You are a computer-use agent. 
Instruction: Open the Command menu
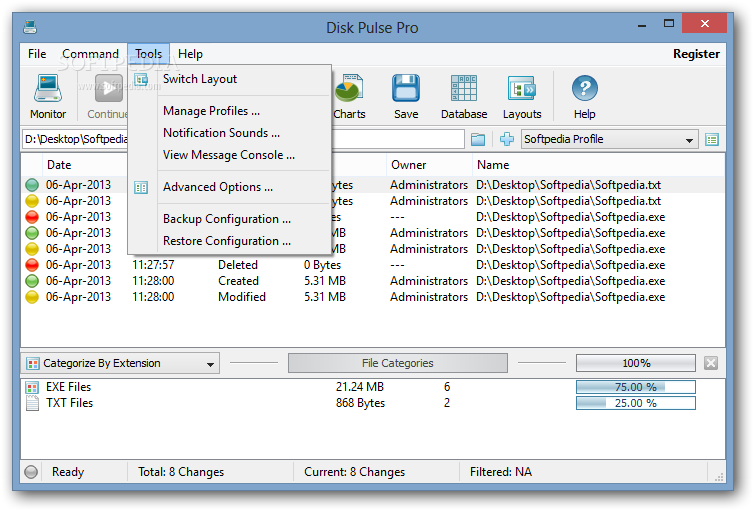click(x=90, y=54)
